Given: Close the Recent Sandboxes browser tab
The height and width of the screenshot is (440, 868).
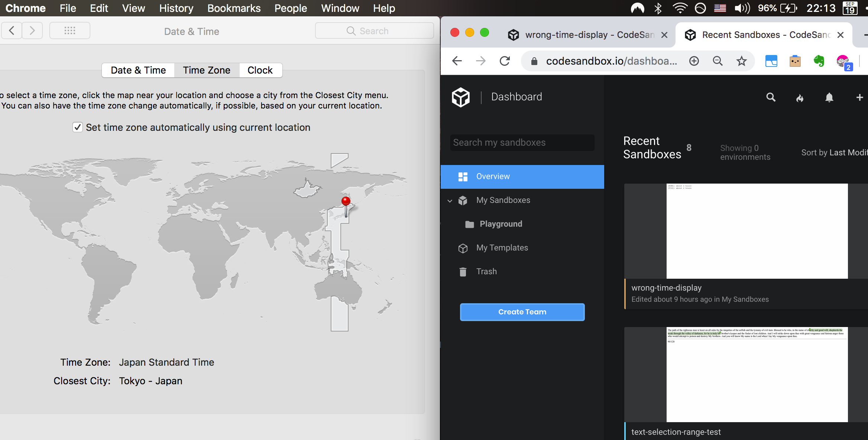Looking at the screenshot, I should 840,35.
